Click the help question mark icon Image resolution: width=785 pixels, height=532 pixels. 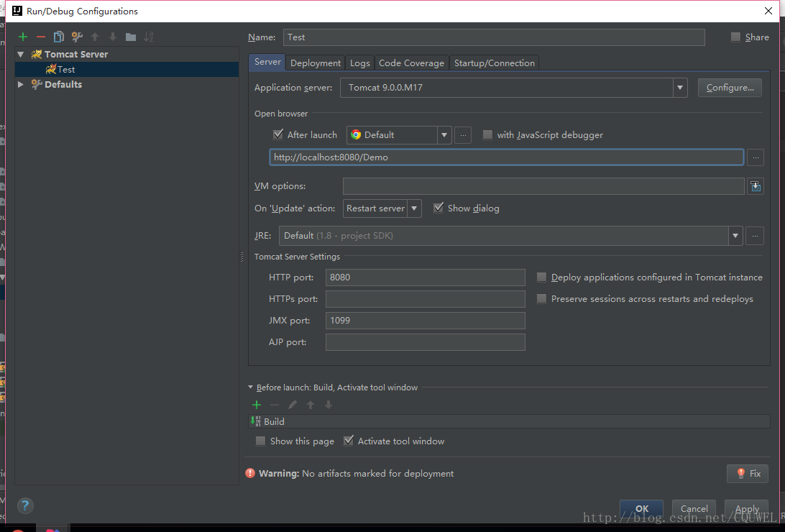25,505
